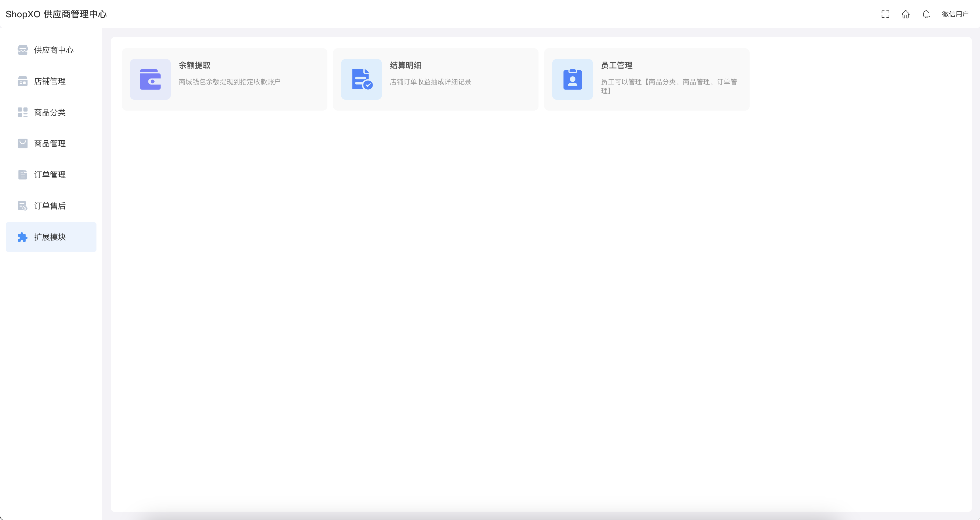980x520 pixels.
Task: Open the home icon in header
Action: 905,14
